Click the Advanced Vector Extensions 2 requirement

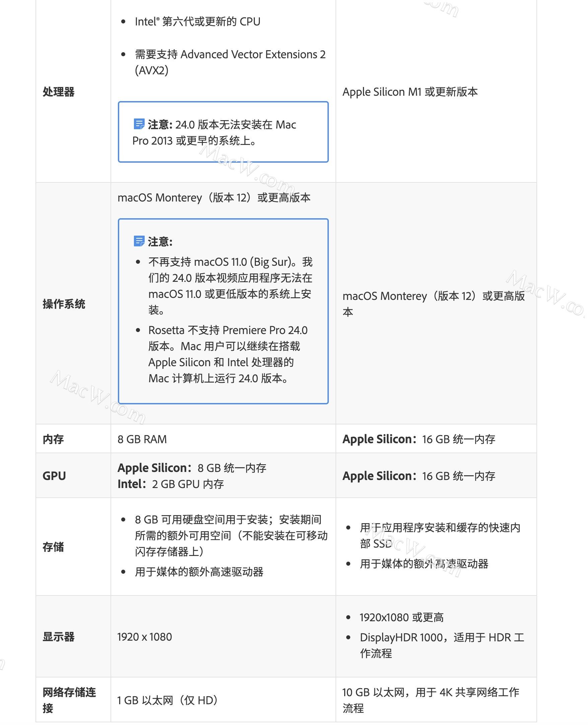(x=230, y=62)
